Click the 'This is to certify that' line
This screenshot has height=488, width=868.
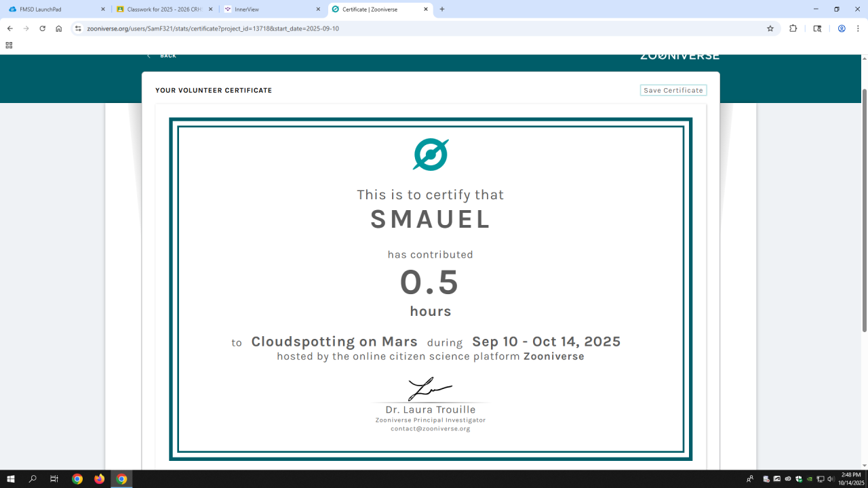tap(431, 195)
